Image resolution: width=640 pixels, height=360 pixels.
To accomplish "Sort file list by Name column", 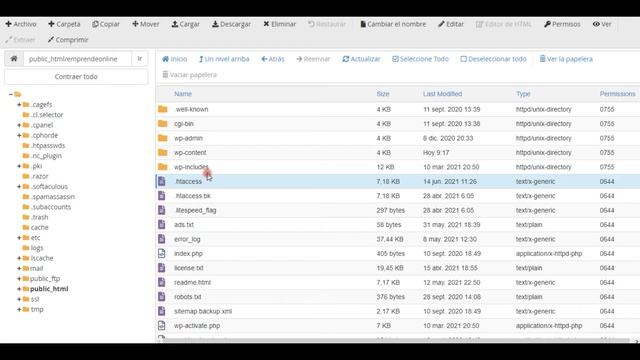I will pos(183,94).
